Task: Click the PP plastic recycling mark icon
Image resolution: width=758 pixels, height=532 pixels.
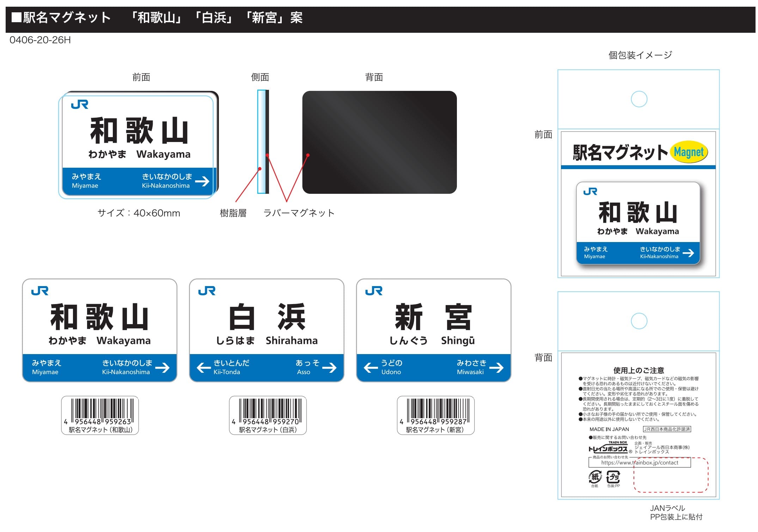Action: [613, 477]
